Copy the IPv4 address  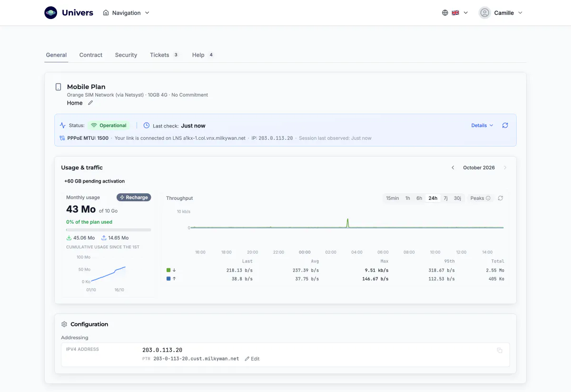499,351
